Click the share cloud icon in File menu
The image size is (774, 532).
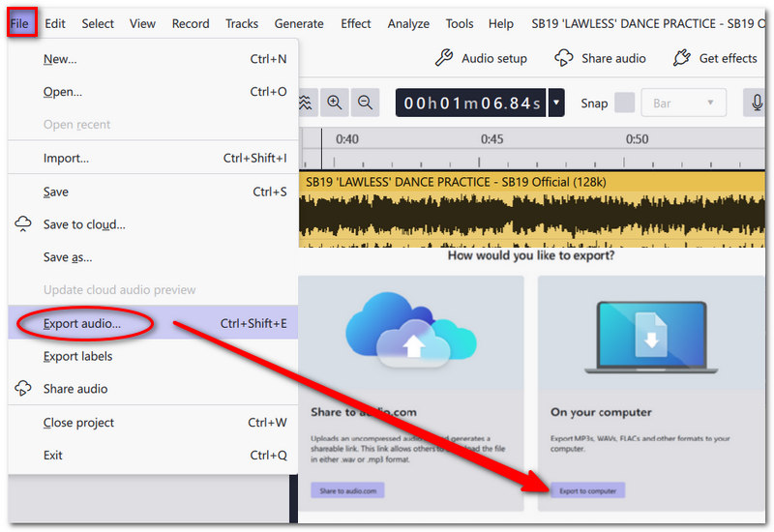[23, 389]
